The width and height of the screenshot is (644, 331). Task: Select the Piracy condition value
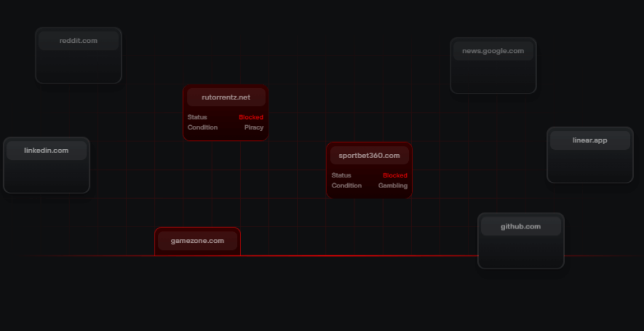pyautogui.click(x=253, y=128)
